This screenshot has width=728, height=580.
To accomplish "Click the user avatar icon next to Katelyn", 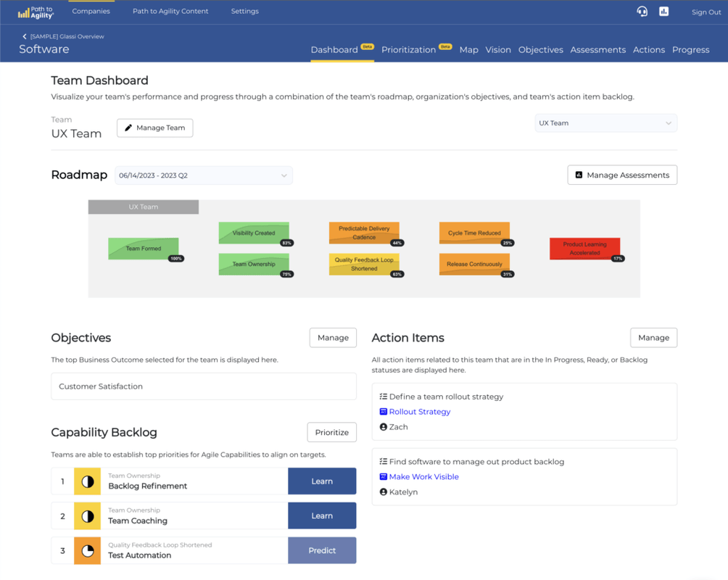I will [x=383, y=492].
